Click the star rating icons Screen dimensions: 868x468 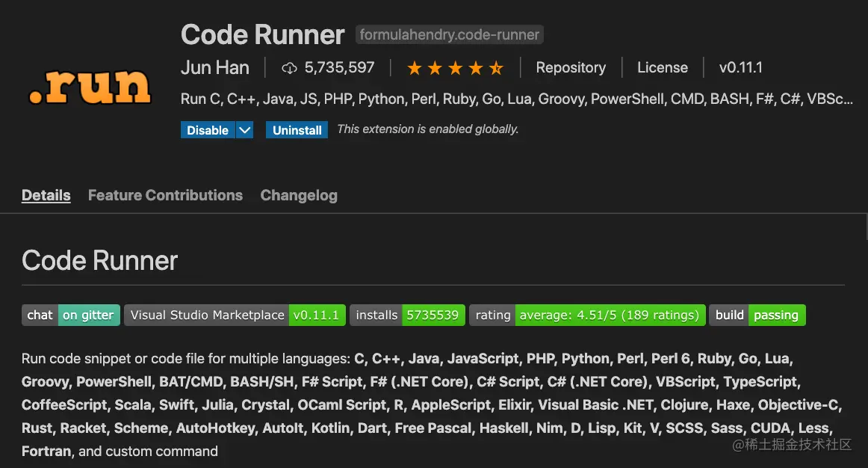pos(455,68)
